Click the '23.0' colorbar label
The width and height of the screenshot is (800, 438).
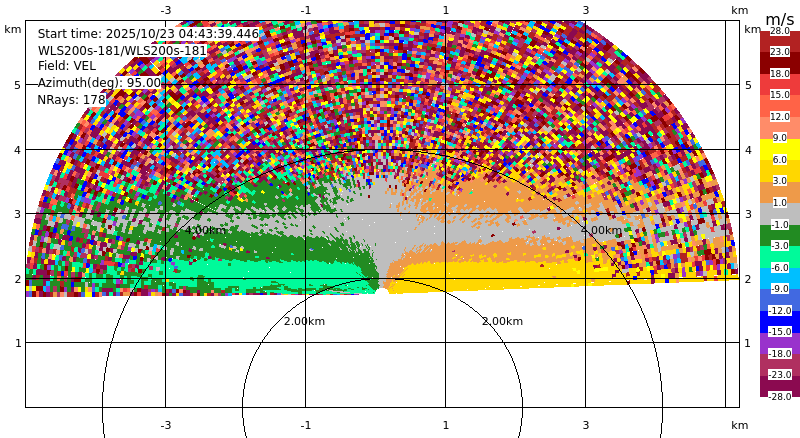[x=780, y=52]
